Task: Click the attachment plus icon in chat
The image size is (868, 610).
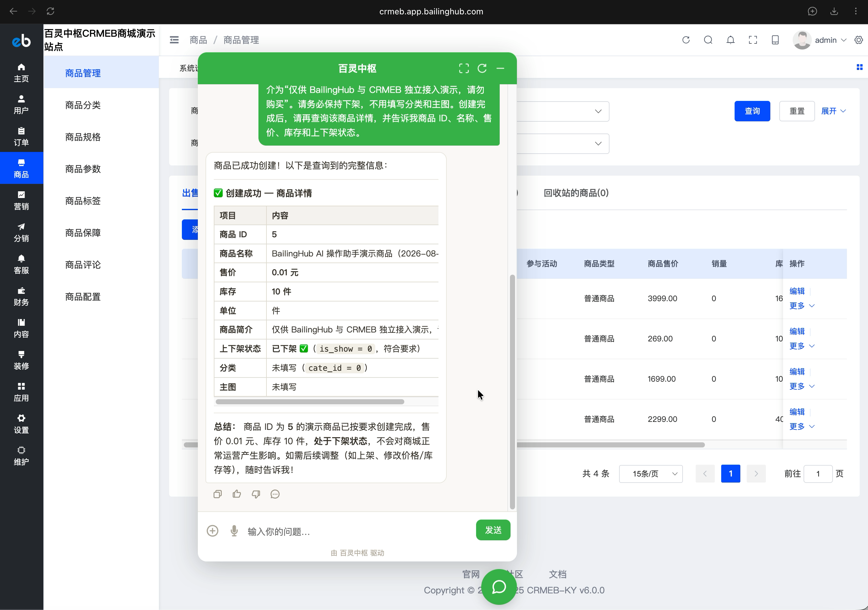Action: 213,531
